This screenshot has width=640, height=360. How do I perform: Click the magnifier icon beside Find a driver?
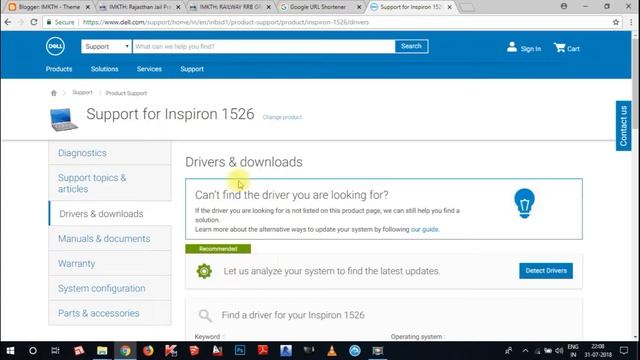tap(205, 315)
